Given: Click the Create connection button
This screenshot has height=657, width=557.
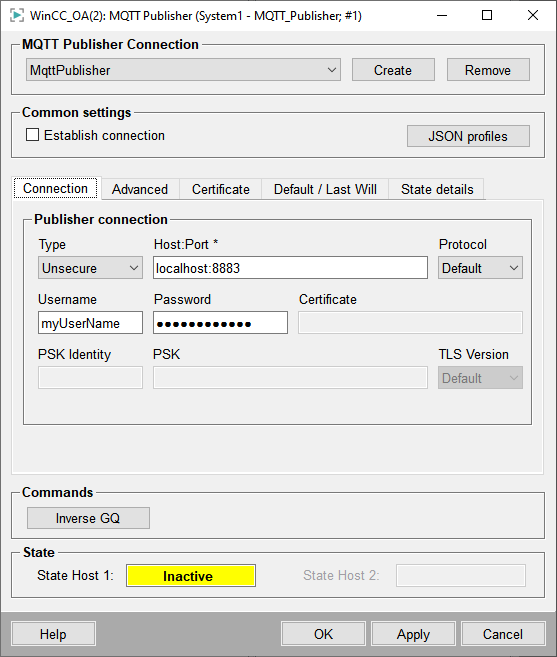Looking at the screenshot, I should coord(393,70).
